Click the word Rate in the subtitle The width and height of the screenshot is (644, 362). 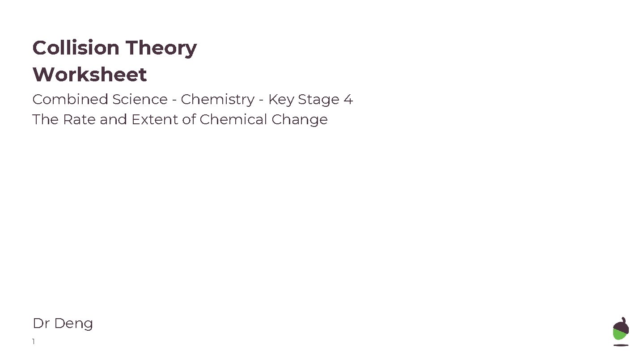pyautogui.click(x=79, y=119)
